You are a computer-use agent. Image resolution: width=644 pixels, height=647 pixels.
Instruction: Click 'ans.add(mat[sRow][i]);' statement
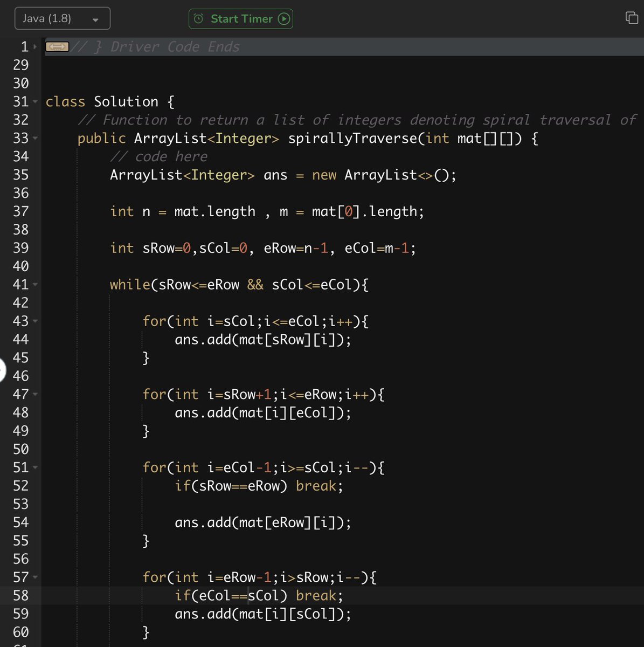click(263, 340)
